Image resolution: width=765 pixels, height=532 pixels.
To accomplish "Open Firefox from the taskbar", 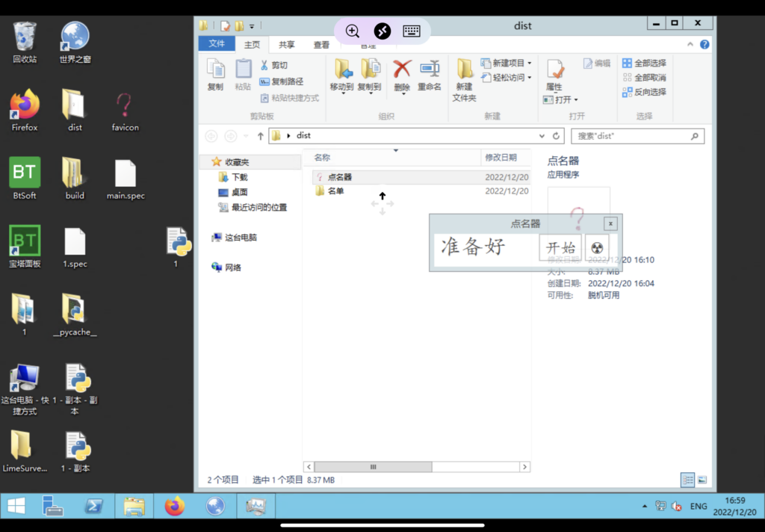I will pos(175,506).
